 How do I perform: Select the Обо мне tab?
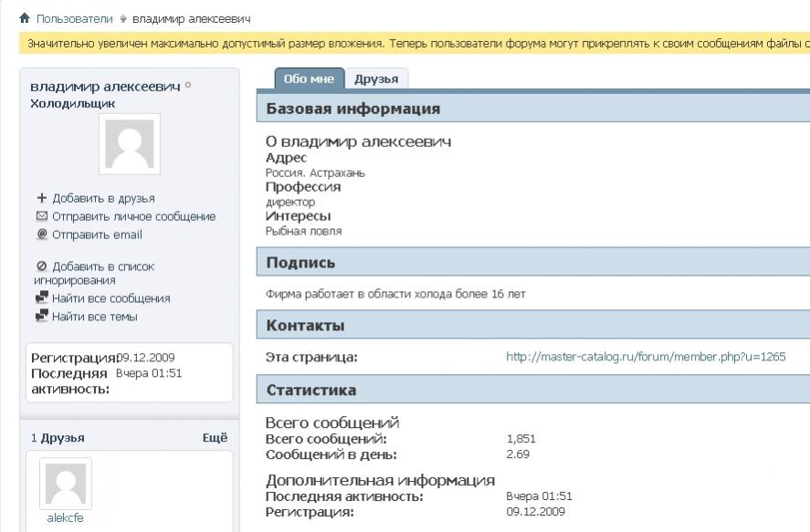pyautogui.click(x=310, y=79)
